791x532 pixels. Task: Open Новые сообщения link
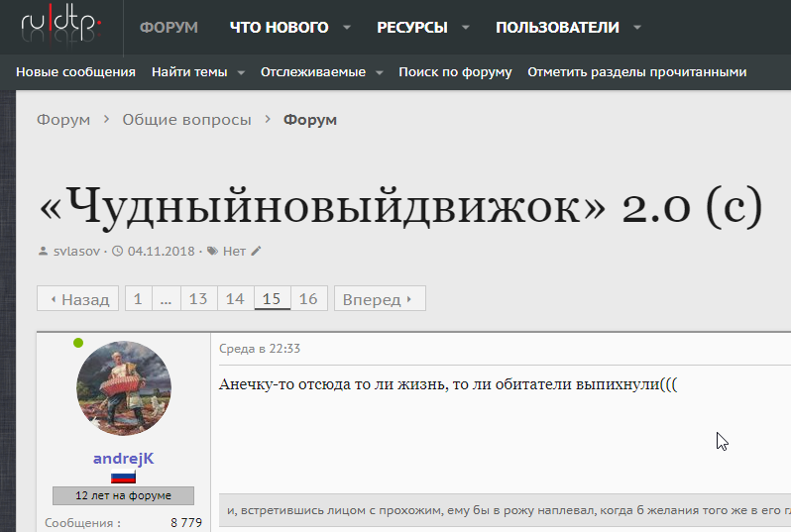[x=75, y=72]
